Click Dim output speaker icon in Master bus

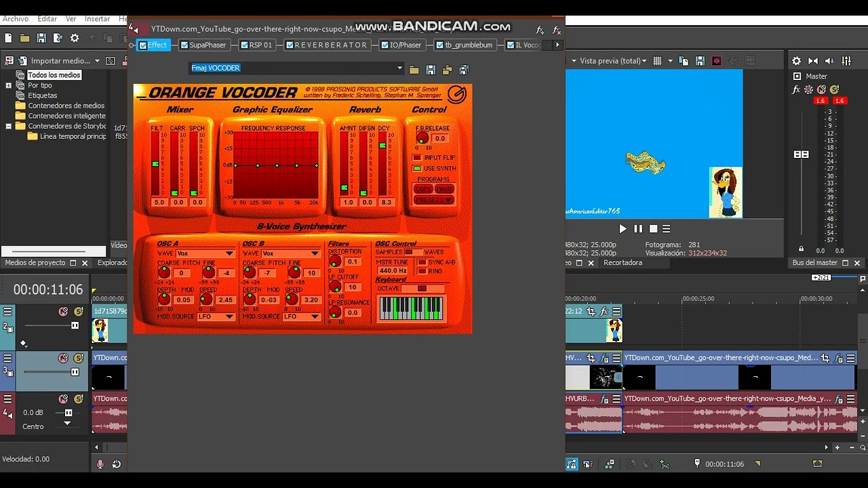coord(830,61)
